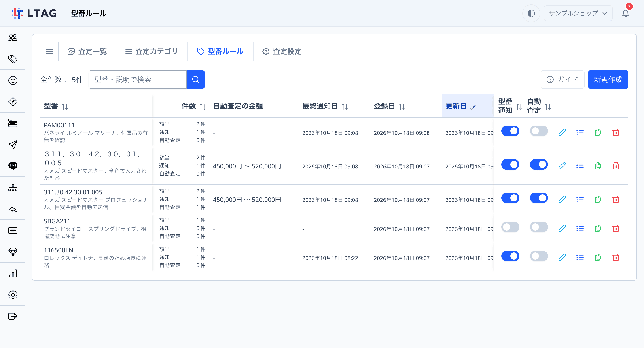Edit the PAM00111 rule with pencil icon
Viewport: 644px width, 348px height.
(x=562, y=132)
